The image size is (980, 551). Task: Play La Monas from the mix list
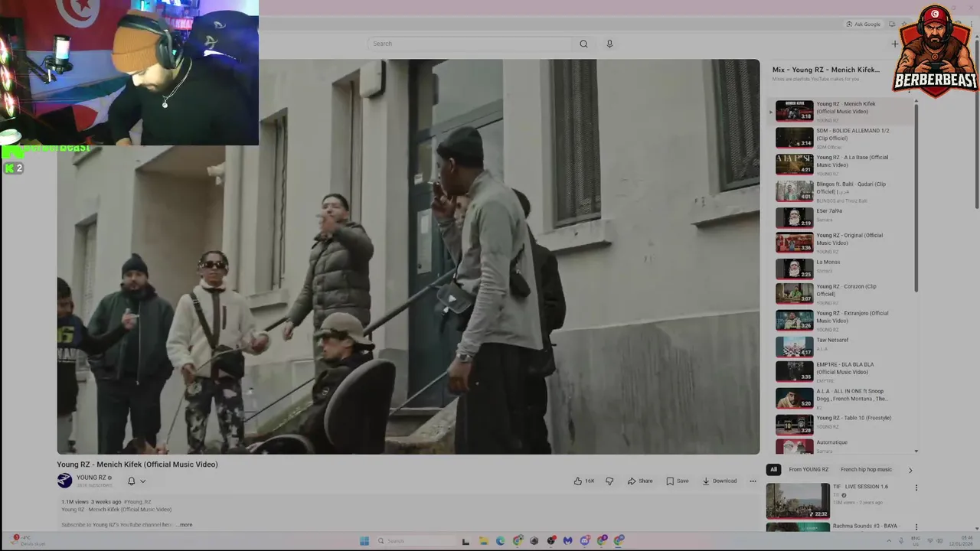842,269
